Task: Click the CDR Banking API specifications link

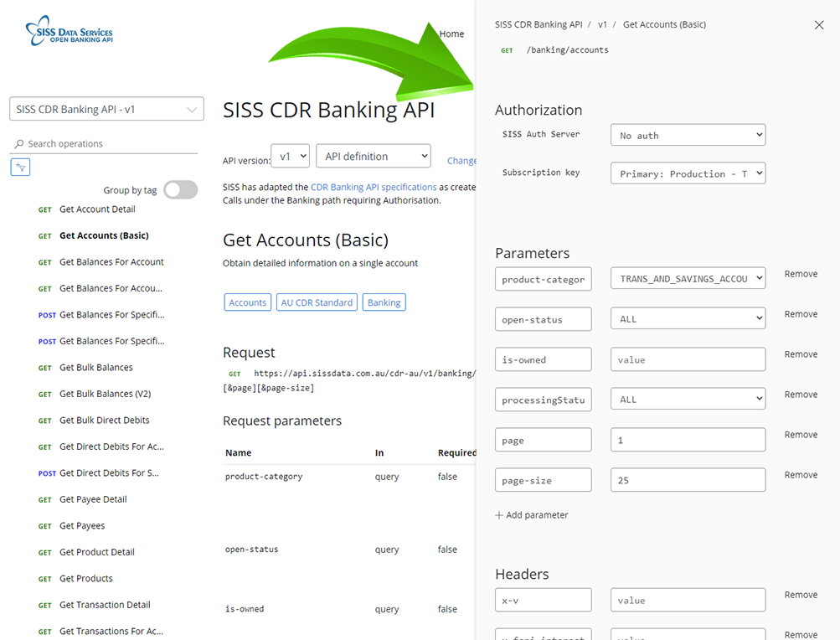Action: click(374, 187)
